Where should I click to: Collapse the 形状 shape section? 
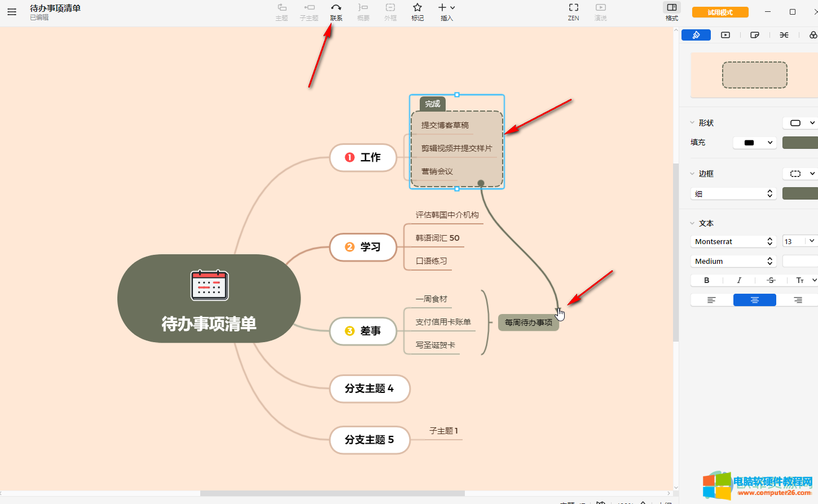pos(692,123)
